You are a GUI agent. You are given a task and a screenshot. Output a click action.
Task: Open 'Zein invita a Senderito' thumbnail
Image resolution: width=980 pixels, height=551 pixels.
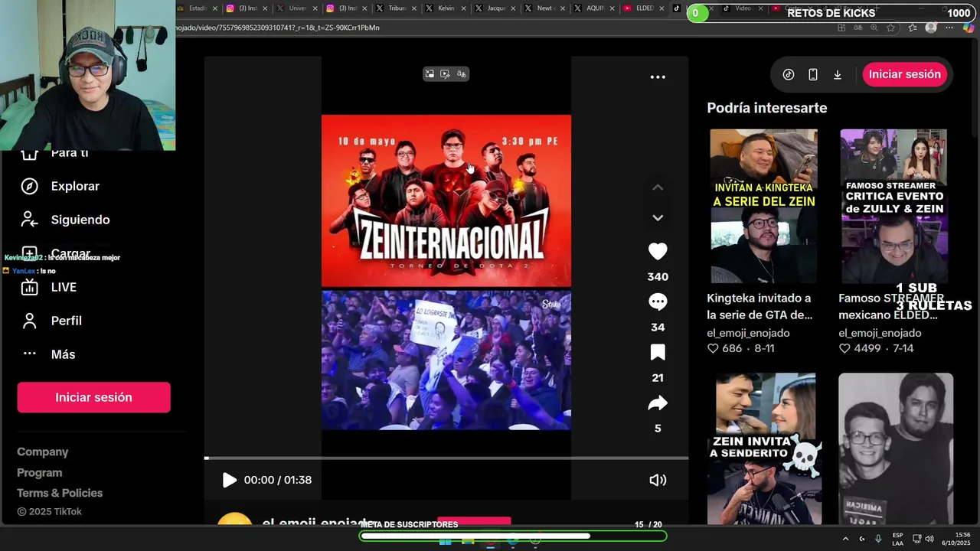(x=766, y=448)
